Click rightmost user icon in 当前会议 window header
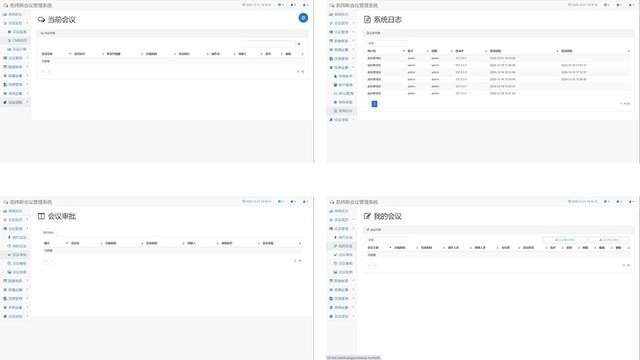Viewport: 640px width, 360px height. [305, 5]
